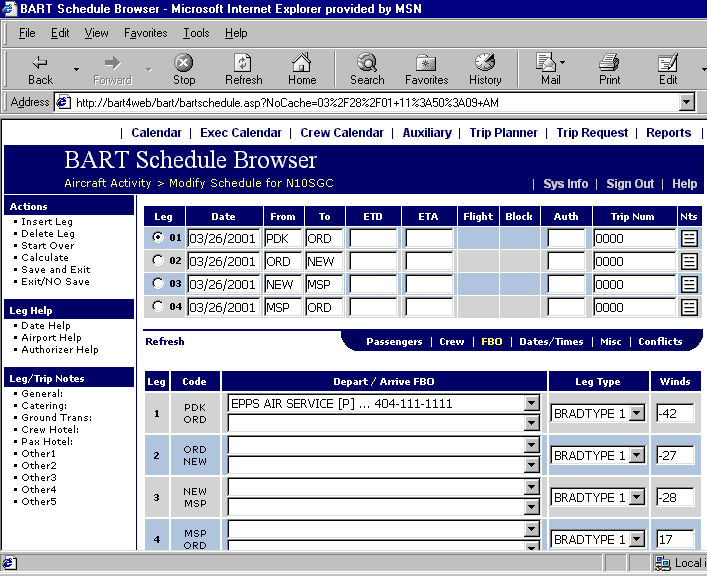Open the History toolbar icon
The width and height of the screenshot is (707, 576).
click(x=485, y=69)
